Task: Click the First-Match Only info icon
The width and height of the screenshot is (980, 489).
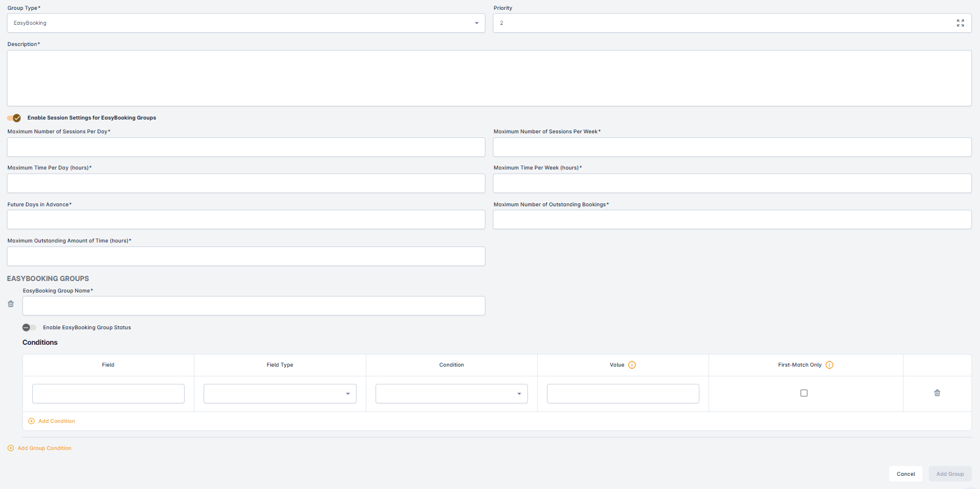Action: click(829, 365)
